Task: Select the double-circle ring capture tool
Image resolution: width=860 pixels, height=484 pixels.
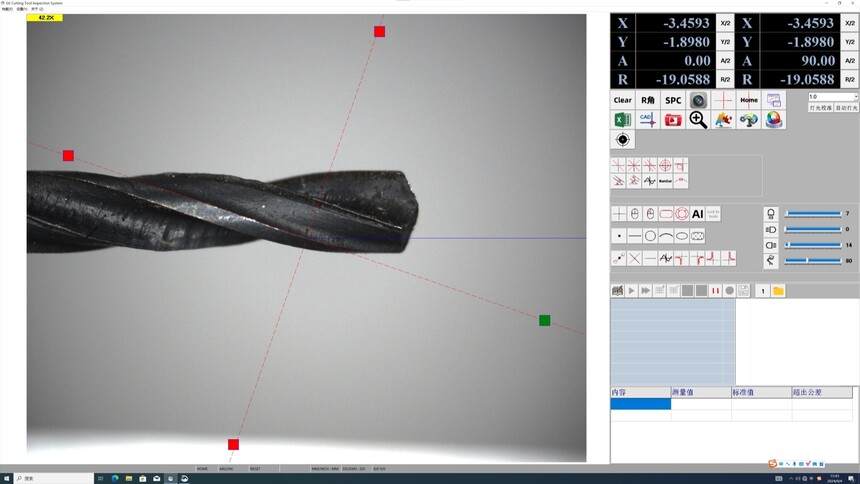Action: pos(682,213)
